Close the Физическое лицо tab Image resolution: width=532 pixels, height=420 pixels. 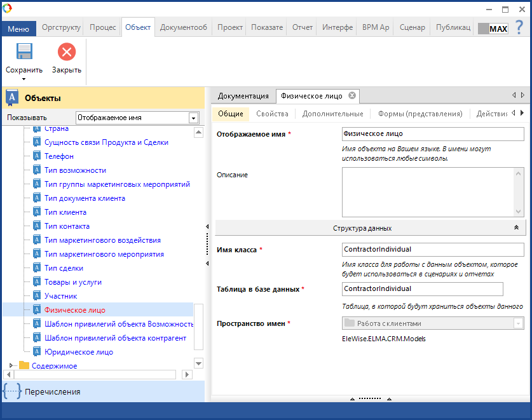click(x=351, y=96)
